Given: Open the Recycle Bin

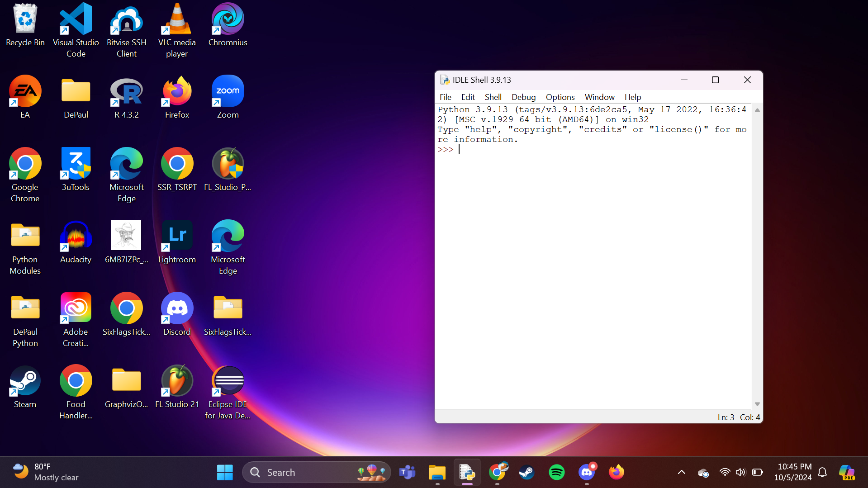Looking at the screenshot, I should point(25,18).
